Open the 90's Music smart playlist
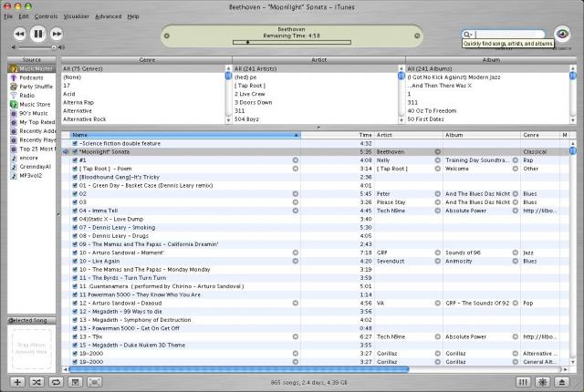Image resolution: width=584 pixels, height=392 pixels. tap(32, 113)
